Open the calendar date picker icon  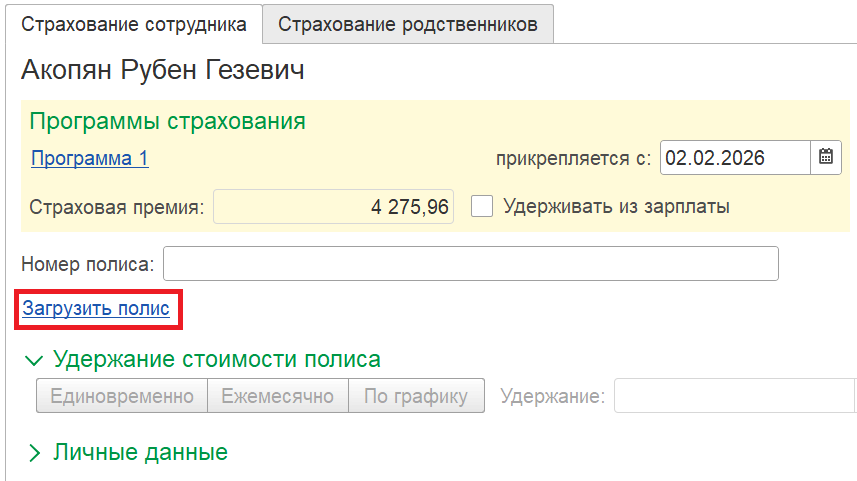pyautogui.click(x=826, y=157)
